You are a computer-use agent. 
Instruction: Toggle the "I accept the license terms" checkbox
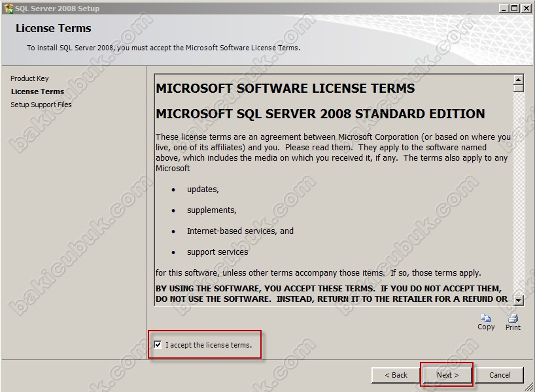(158, 344)
